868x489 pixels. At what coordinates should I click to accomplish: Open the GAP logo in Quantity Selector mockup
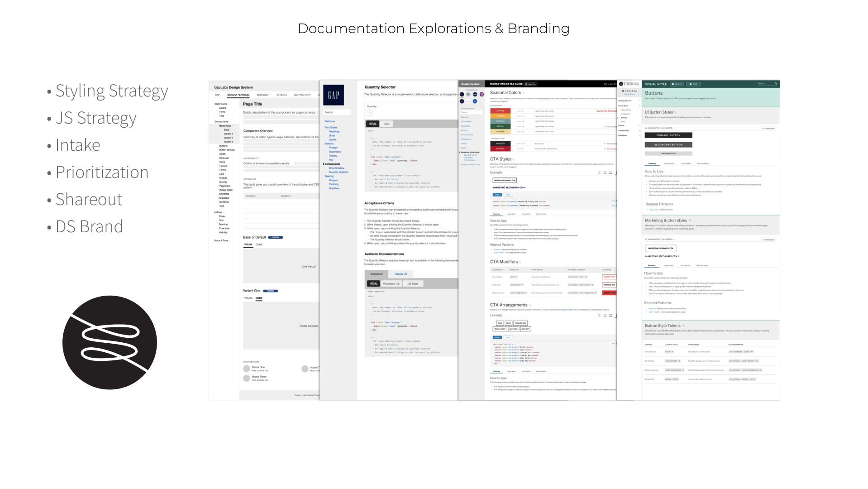coord(334,95)
